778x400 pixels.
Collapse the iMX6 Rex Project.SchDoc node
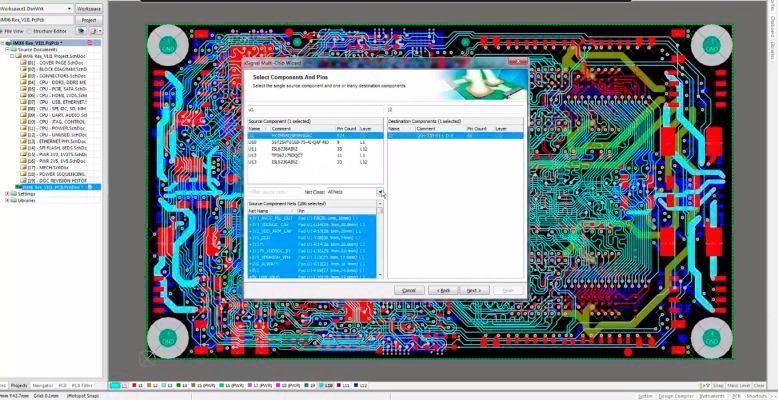(x=12, y=56)
